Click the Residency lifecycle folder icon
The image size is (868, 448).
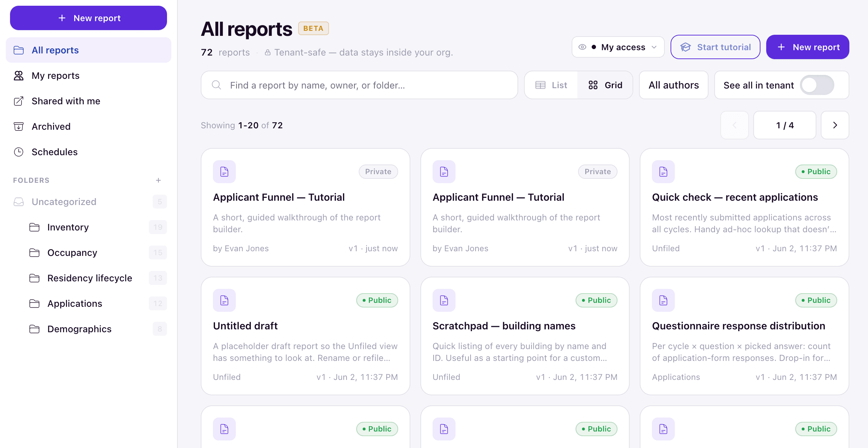(34, 278)
